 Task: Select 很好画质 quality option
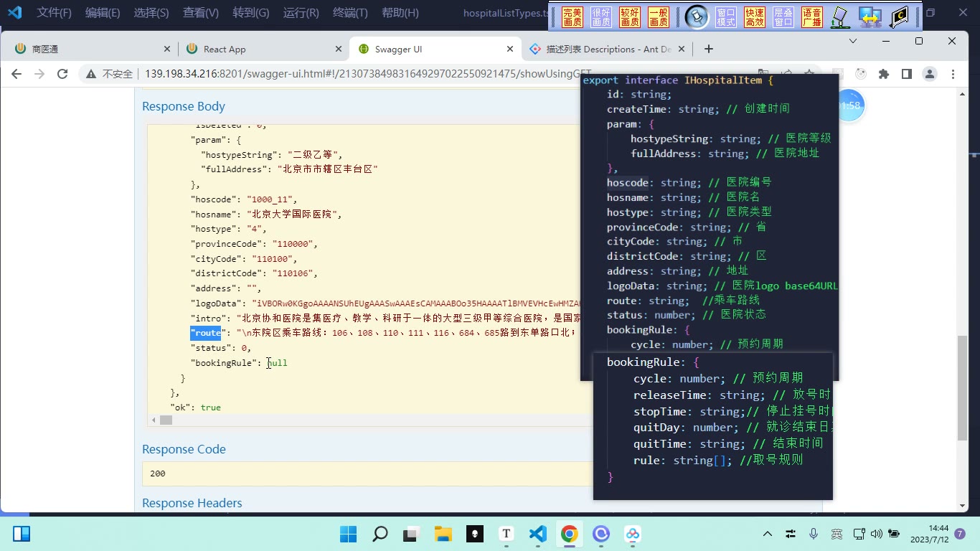point(601,17)
